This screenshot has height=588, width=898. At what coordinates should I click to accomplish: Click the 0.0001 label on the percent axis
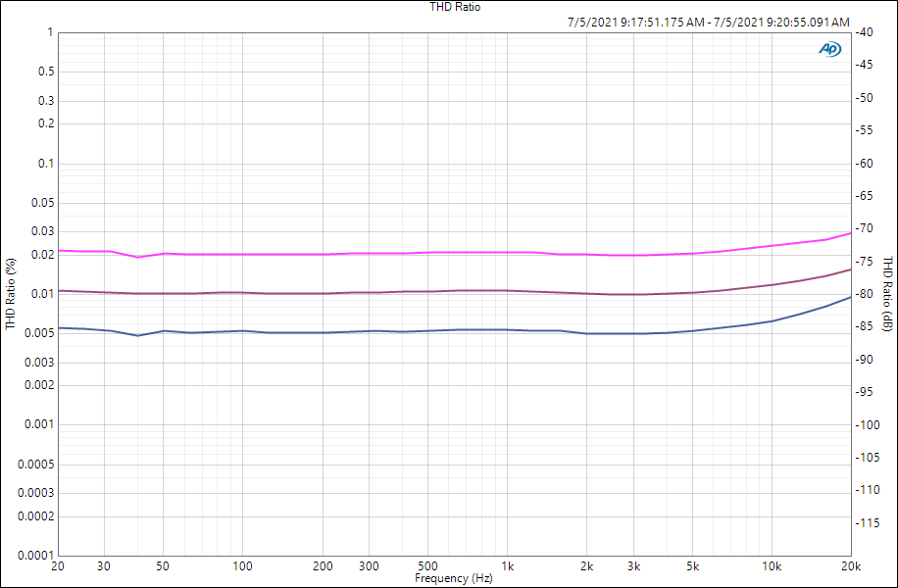(x=36, y=556)
